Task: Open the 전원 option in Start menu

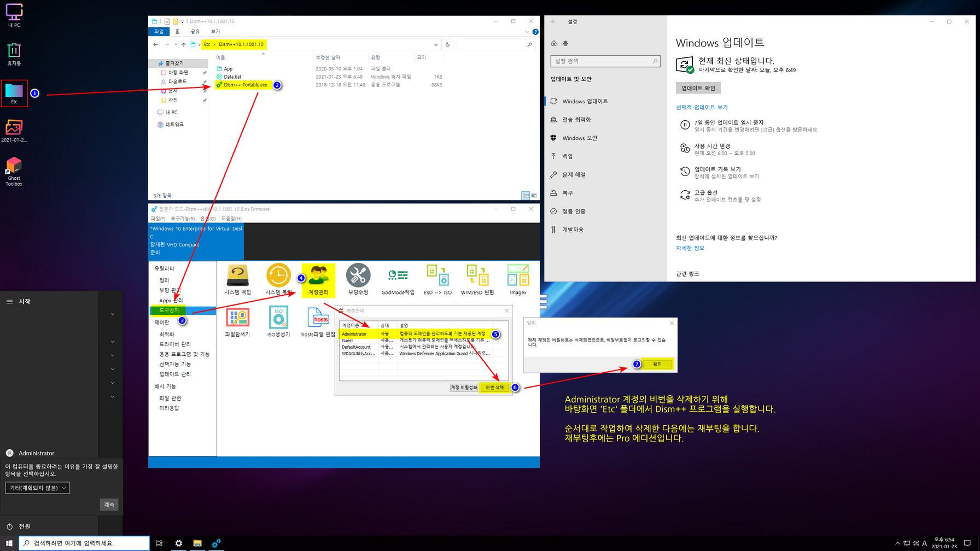Action: click(x=25, y=526)
